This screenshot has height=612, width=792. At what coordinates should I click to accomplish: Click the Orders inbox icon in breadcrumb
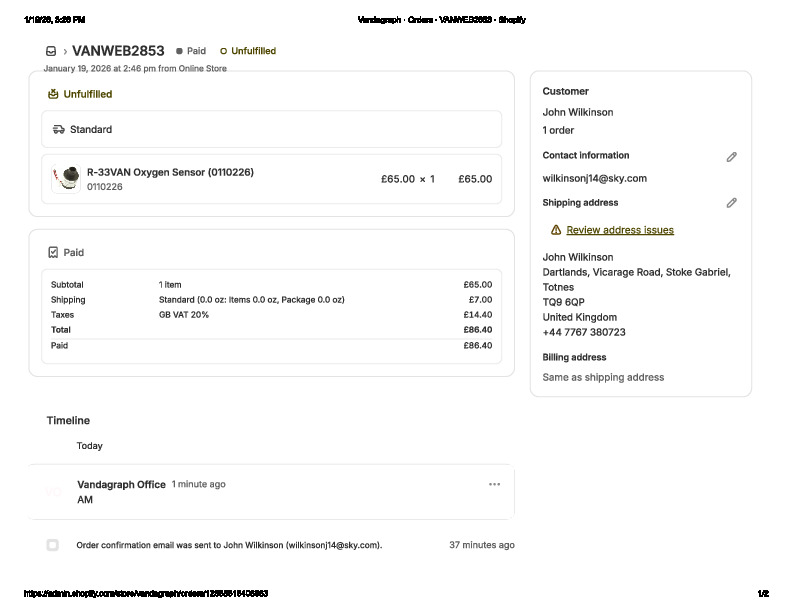click(x=51, y=51)
